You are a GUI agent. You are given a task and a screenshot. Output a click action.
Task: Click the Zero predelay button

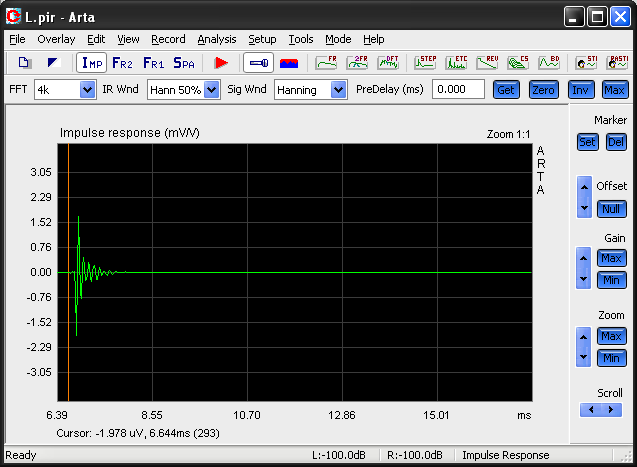pyautogui.click(x=544, y=90)
